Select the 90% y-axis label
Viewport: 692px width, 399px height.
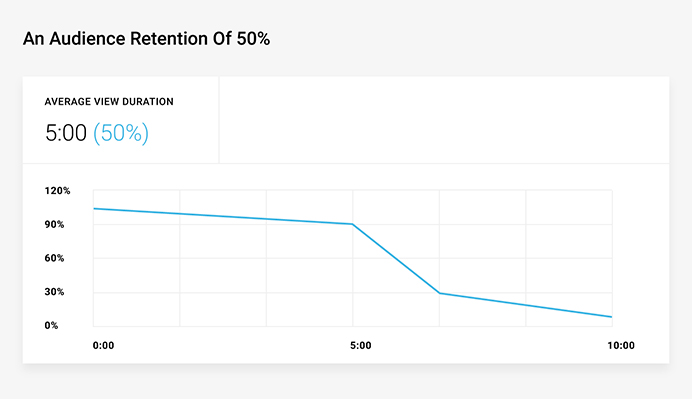click(54, 224)
